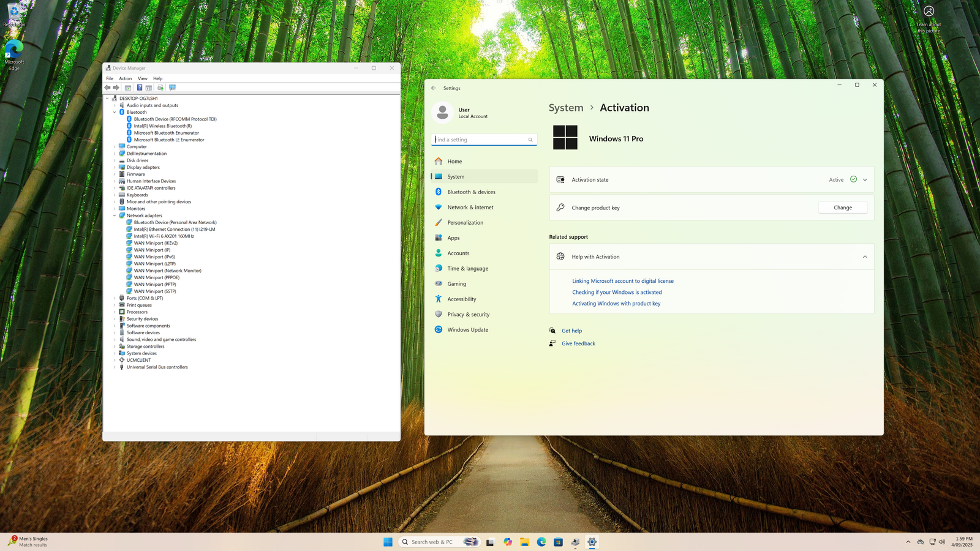
Task: Click the Settings back arrow
Action: click(x=434, y=88)
